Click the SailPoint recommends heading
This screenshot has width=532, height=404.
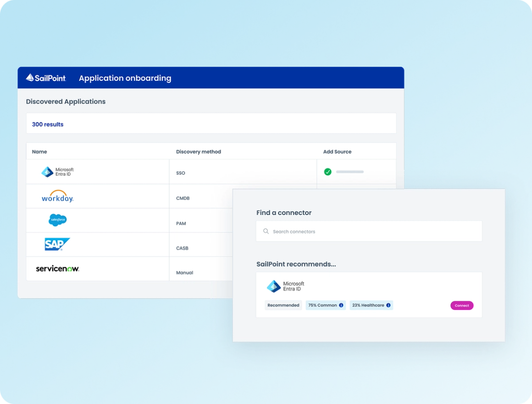pos(296,264)
